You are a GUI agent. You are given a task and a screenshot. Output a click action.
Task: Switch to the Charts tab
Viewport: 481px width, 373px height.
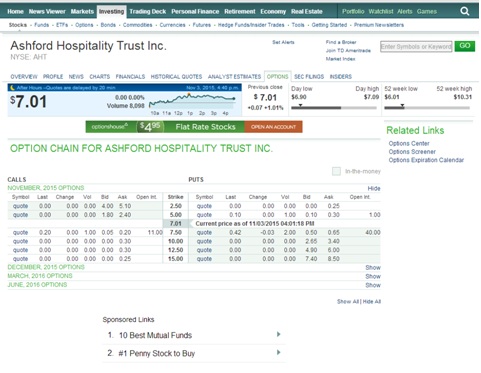click(99, 77)
